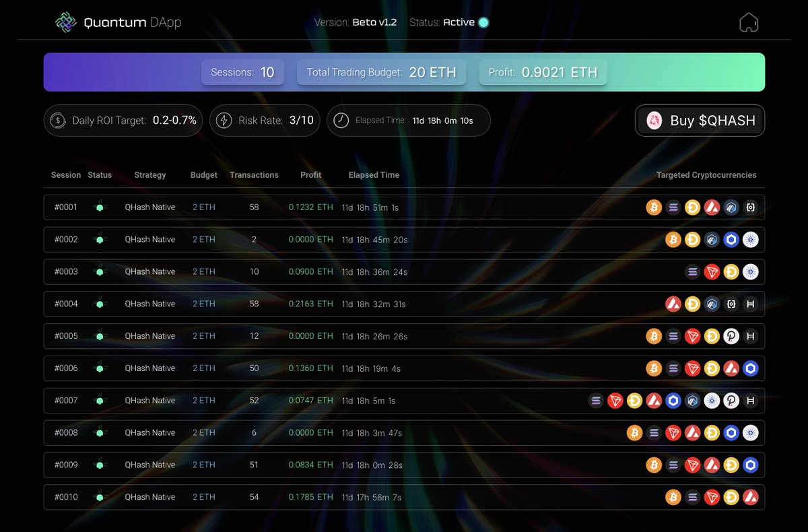Click the dollar coin icon by Daily ROI Target

(x=58, y=121)
